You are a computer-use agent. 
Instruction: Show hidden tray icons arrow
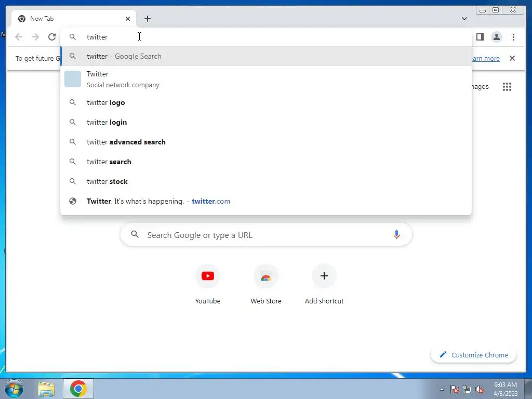pos(442,389)
